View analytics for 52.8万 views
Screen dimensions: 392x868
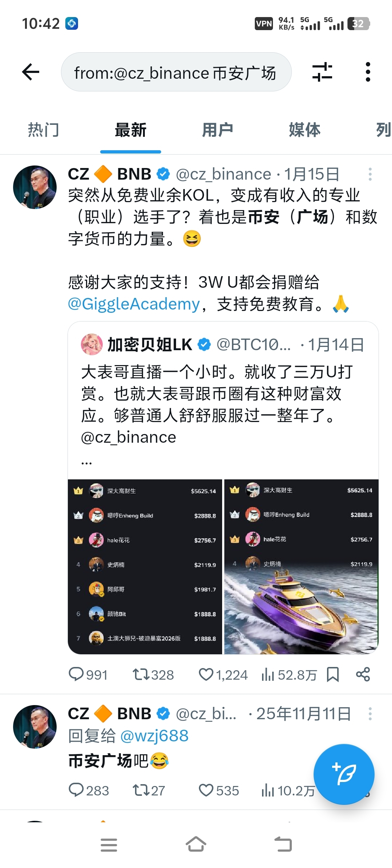coord(289,675)
